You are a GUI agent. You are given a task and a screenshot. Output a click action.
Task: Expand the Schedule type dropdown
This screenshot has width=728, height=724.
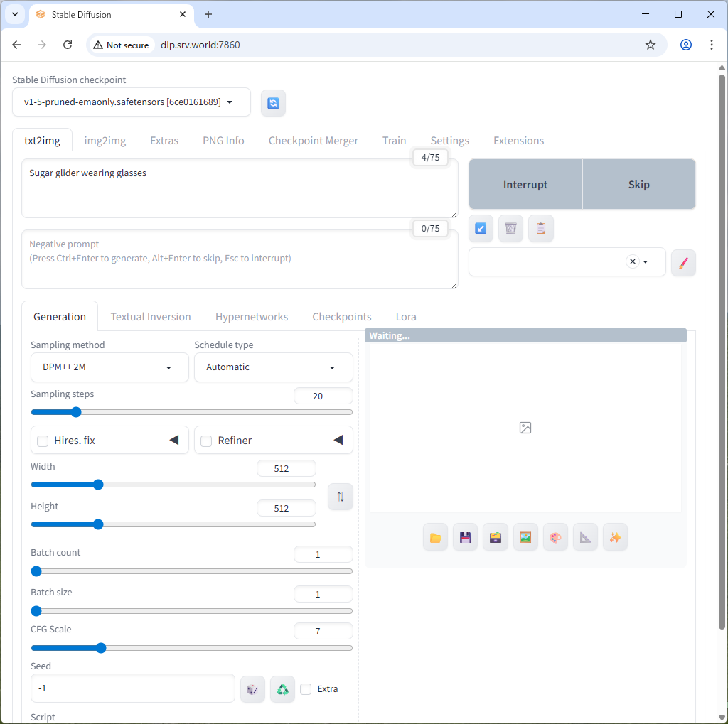(273, 367)
